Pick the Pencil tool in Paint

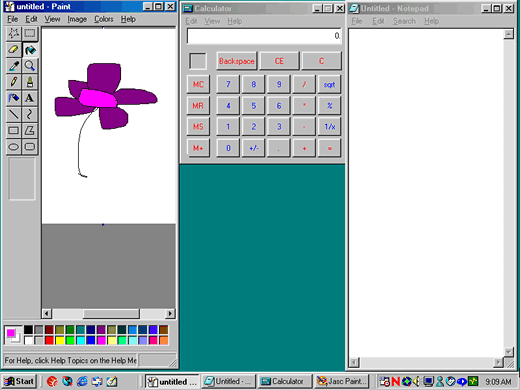click(13, 82)
